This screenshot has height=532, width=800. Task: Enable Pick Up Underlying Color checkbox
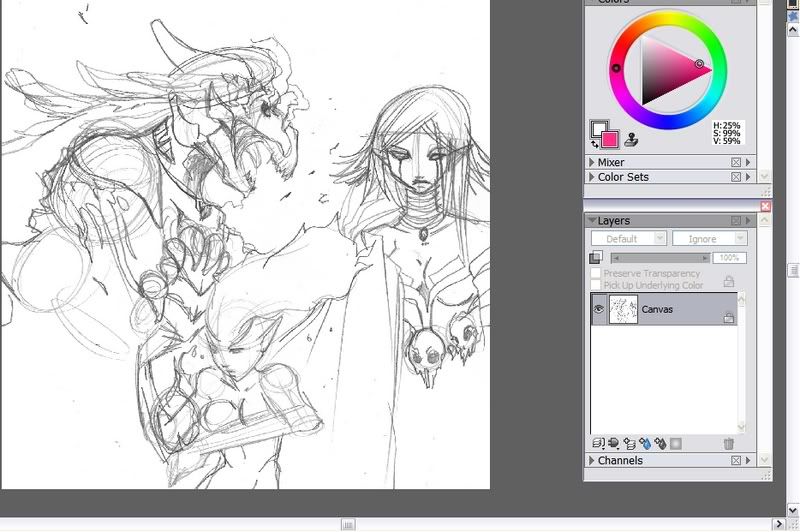595,285
